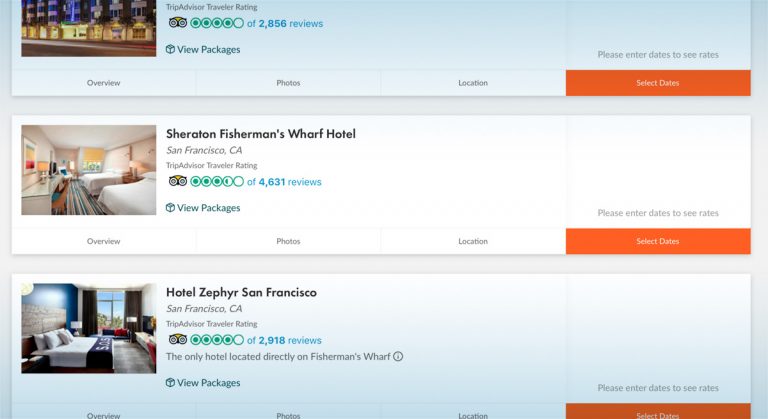This screenshot has height=419, width=768.
Task: Open the Overview tab for Sheraton Fisherman's Wharf
Action: 103,241
